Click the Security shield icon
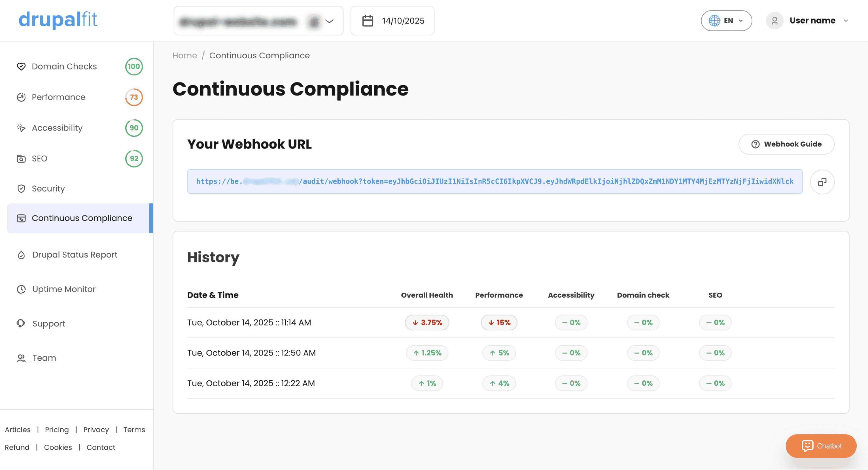 tap(21, 189)
